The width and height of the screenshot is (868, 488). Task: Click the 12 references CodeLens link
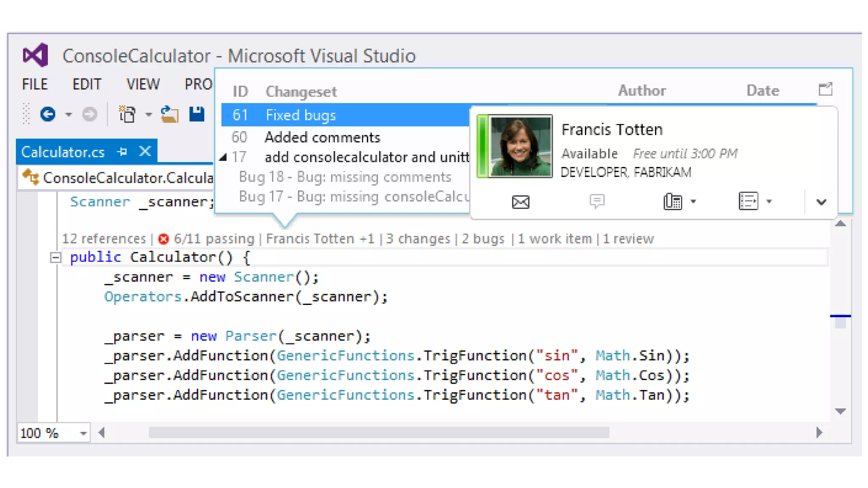tap(104, 239)
